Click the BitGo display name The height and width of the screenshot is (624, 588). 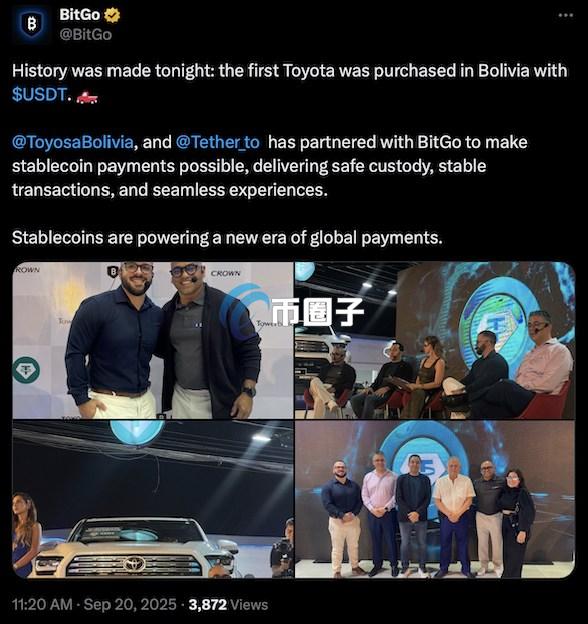pyautogui.click(x=80, y=15)
